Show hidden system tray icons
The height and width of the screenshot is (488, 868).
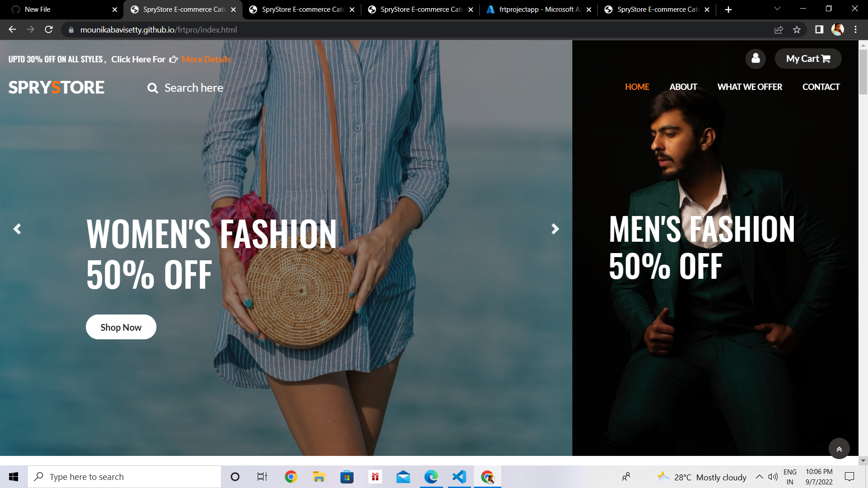(759, 477)
